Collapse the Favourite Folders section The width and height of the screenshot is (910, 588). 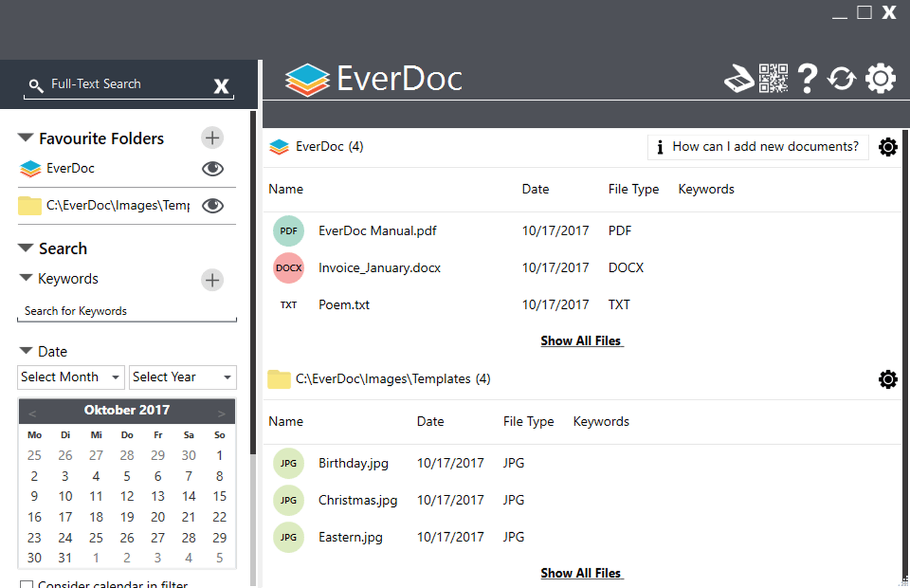pyautogui.click(x=25, y=137)
